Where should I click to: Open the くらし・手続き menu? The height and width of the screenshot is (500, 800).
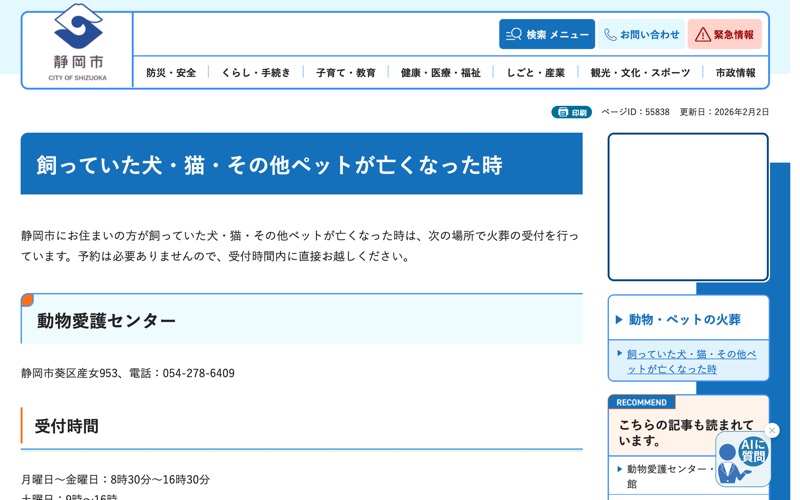coord(256,72)
